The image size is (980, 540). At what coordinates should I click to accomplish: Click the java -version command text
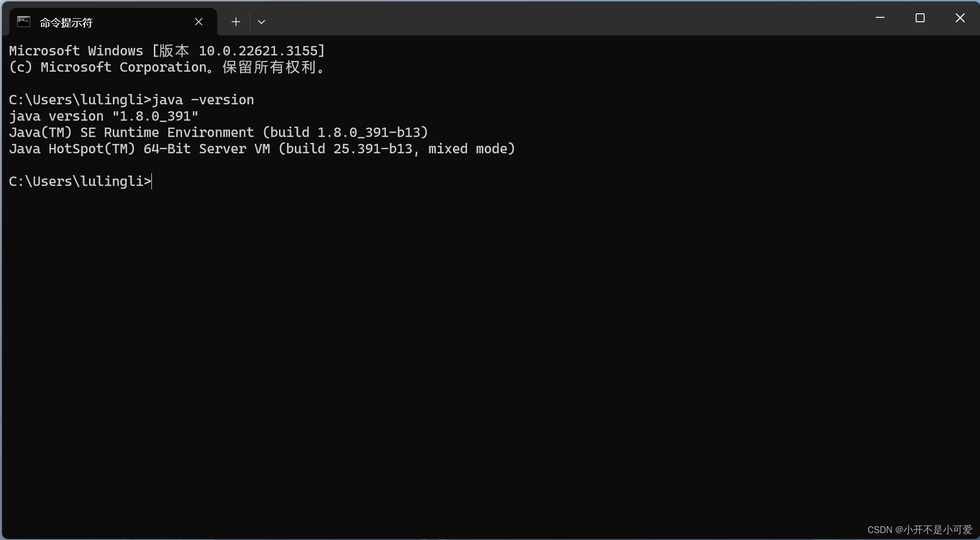(x=203, y=99)
